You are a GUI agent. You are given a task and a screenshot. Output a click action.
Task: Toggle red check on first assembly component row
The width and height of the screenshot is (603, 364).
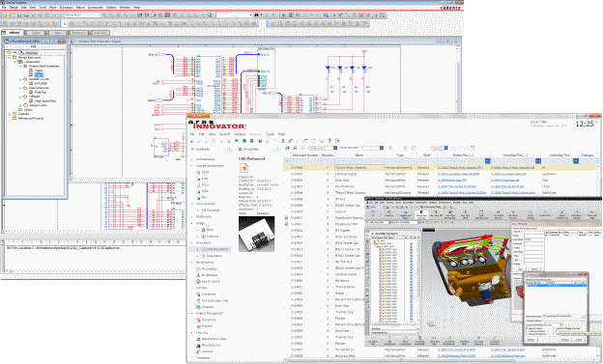click(x=375, y=243)
